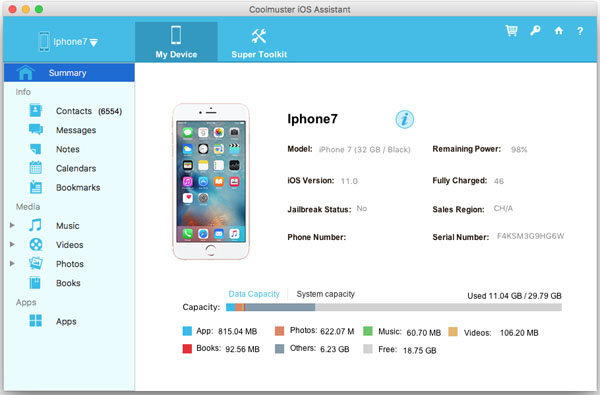Click the Remaining Power value 98%
The image size is (600, 395).
[519, 150]
